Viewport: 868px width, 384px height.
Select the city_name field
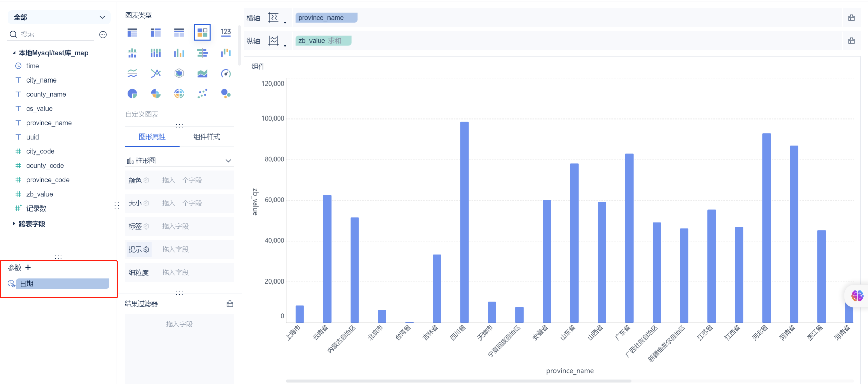pyautogui.click(x=41, y=80)
